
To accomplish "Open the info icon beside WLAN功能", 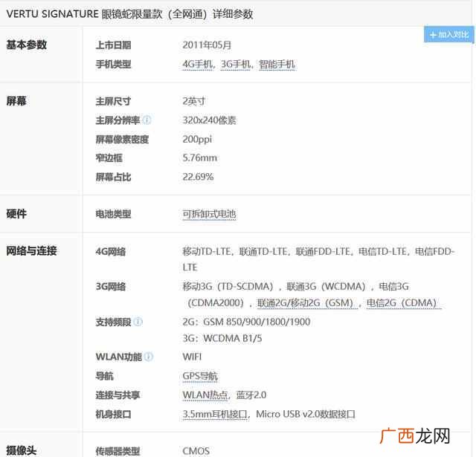I will 149,357.
